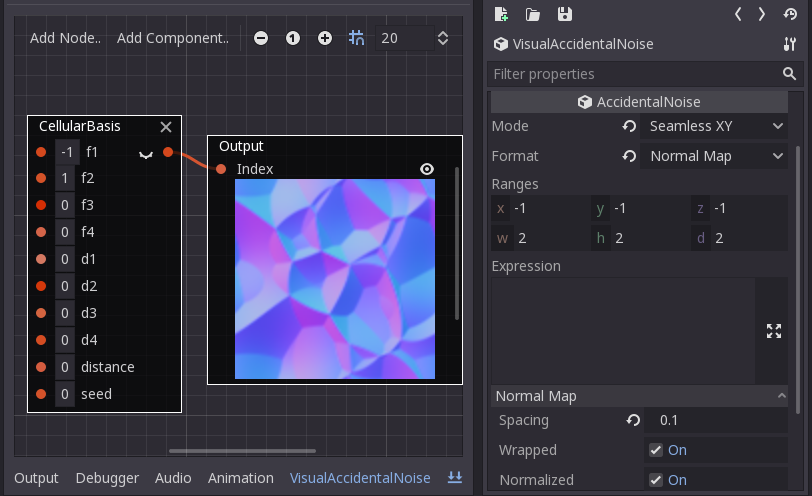Viewport: 812px width, 496px height.
Task: Save the resource with disk icon
Action: coord(565,14)
